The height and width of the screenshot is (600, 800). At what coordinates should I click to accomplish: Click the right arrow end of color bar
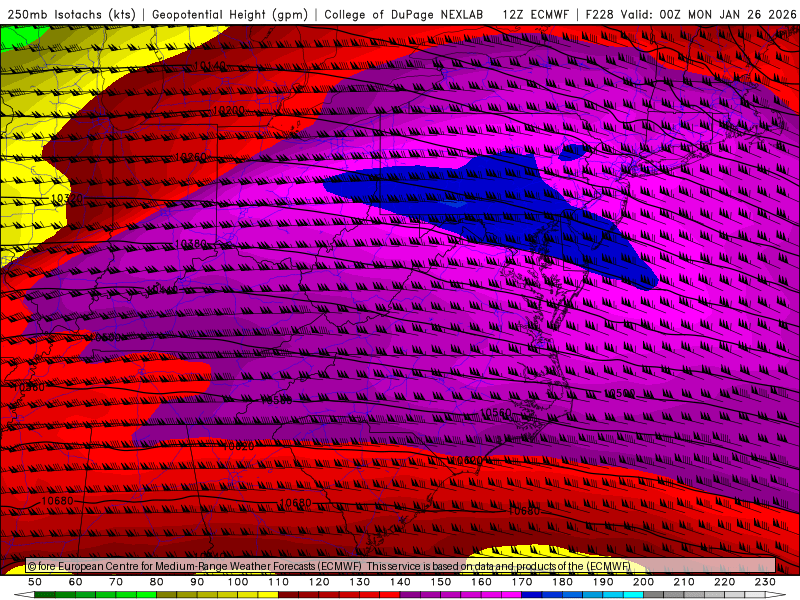(776, 595)
